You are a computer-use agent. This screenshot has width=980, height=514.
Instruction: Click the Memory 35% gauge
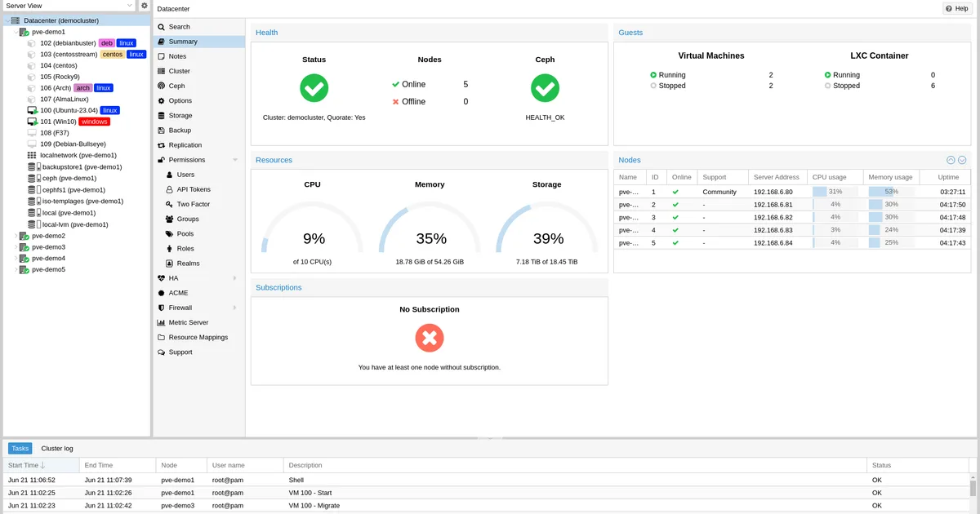point(430,228)
